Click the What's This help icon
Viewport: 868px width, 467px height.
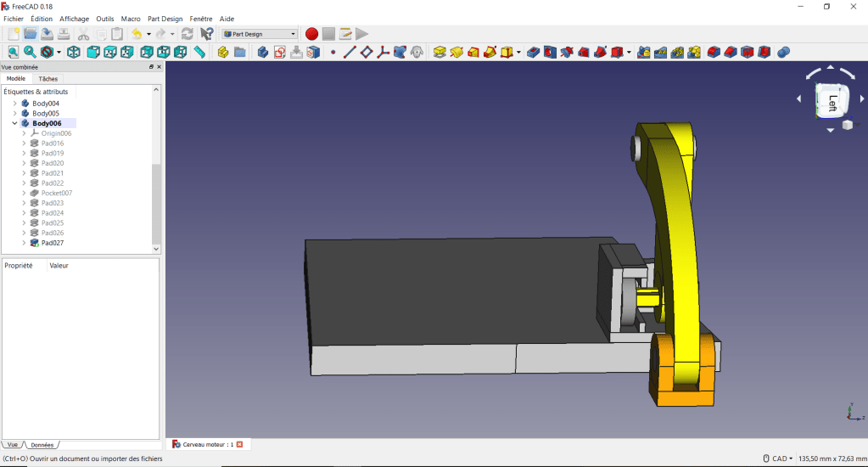tap(206, 34)
